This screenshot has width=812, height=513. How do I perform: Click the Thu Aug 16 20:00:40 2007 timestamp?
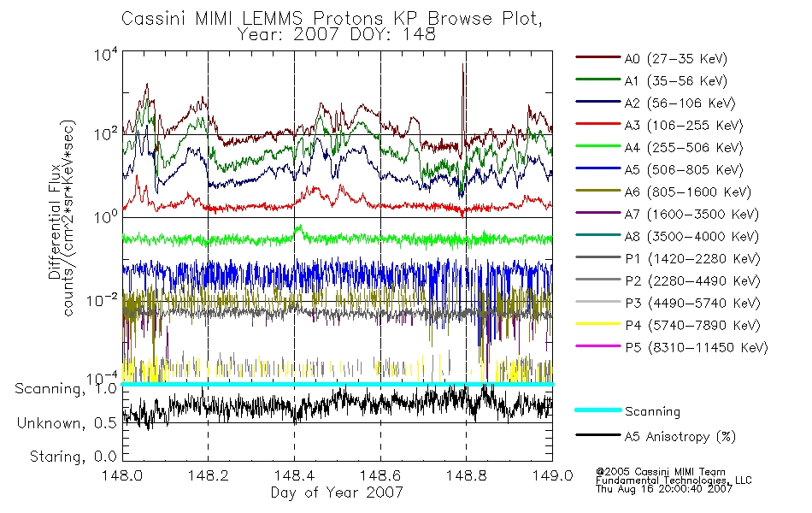[664, 489]
